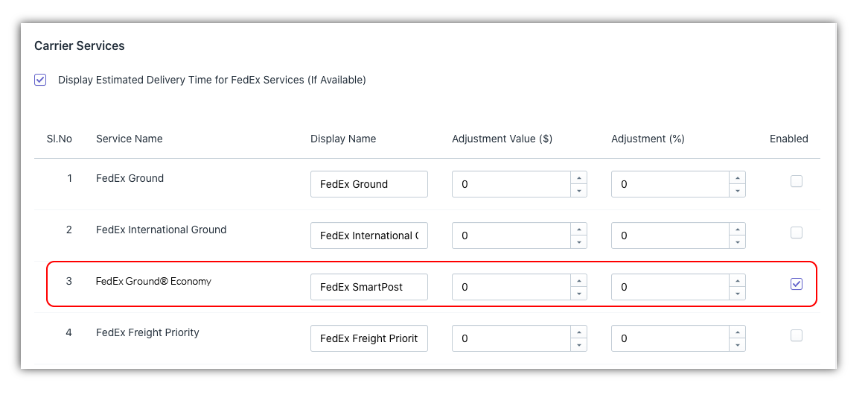Click the Adjustment Value ($) column header
Image resolution: width=868 pixels, height=395 pixels.
pyautogui.click(x=502, y=139)
